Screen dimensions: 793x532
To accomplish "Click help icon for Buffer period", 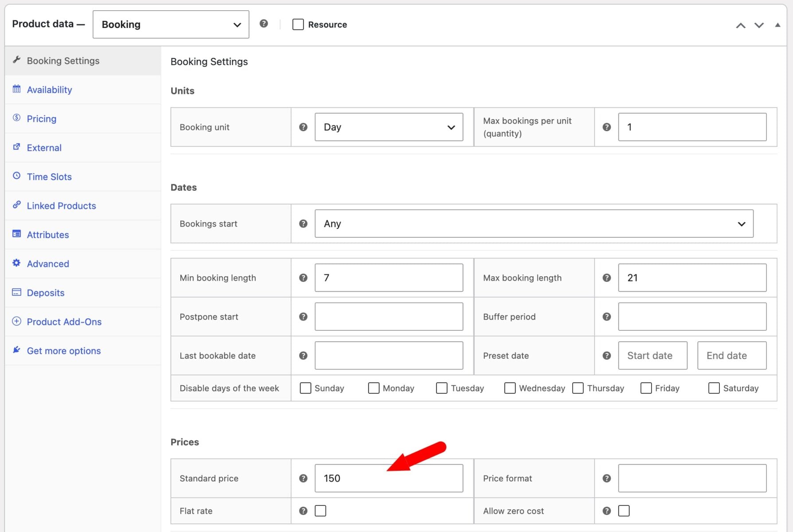I will tap(607, 317).
